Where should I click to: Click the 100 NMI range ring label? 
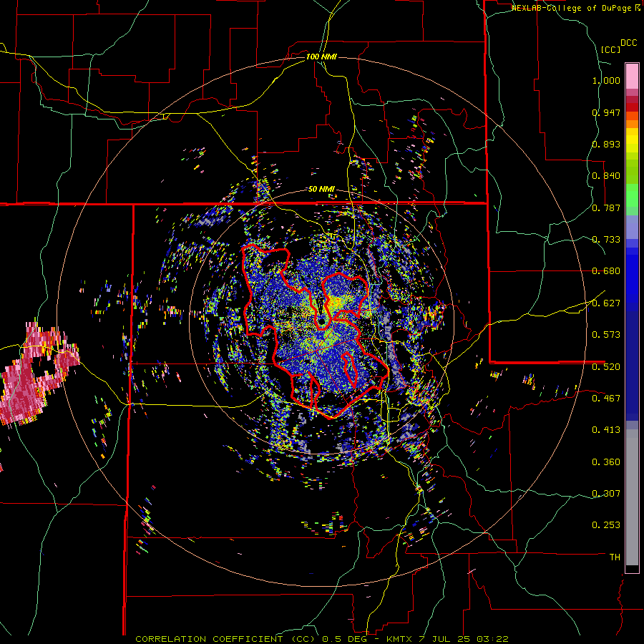click(321, 57)
